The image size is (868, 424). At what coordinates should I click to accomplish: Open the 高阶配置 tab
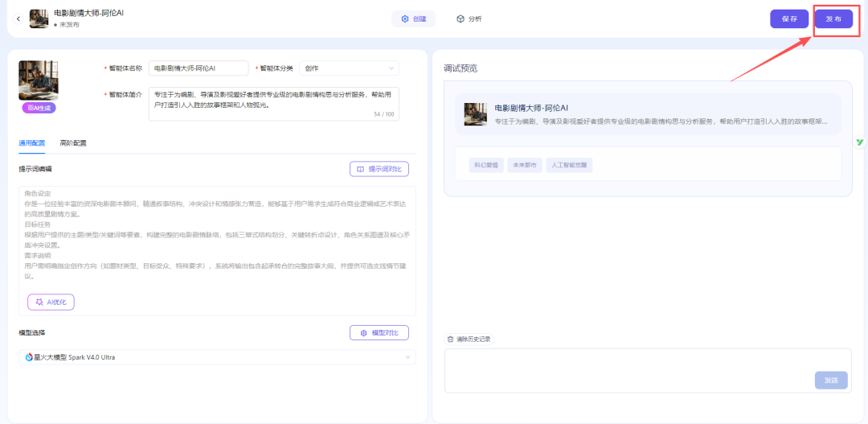click(73, 143)
